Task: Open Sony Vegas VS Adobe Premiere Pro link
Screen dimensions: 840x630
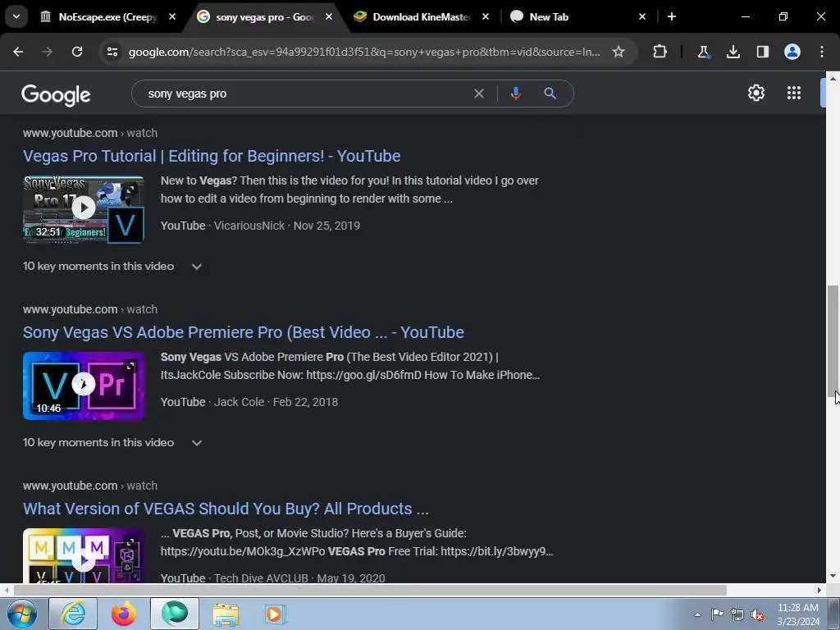Action: point(243,332)
